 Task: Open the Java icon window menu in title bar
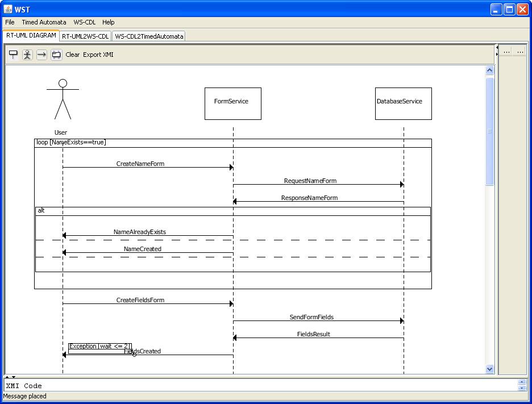click(8, 9)
